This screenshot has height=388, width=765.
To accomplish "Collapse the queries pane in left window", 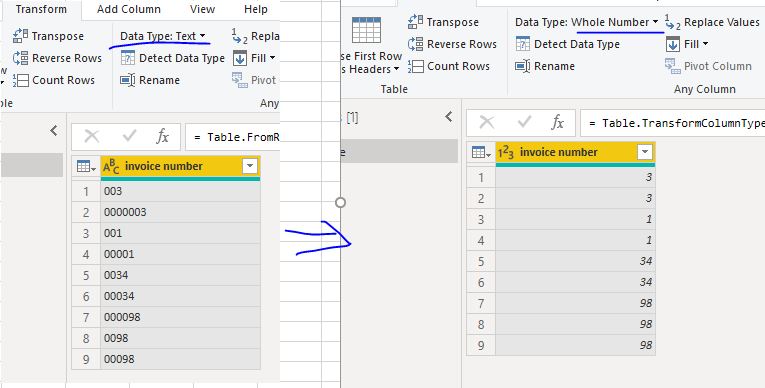I will click(x=54, y=130).
